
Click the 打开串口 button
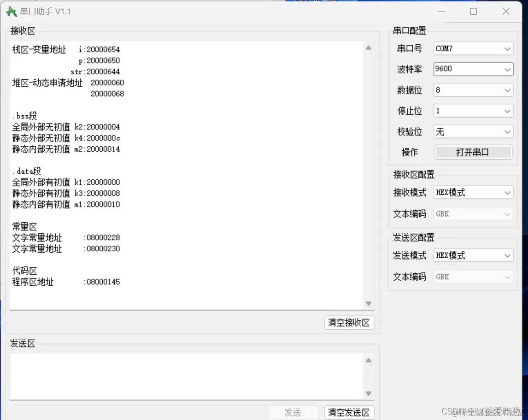473,152
